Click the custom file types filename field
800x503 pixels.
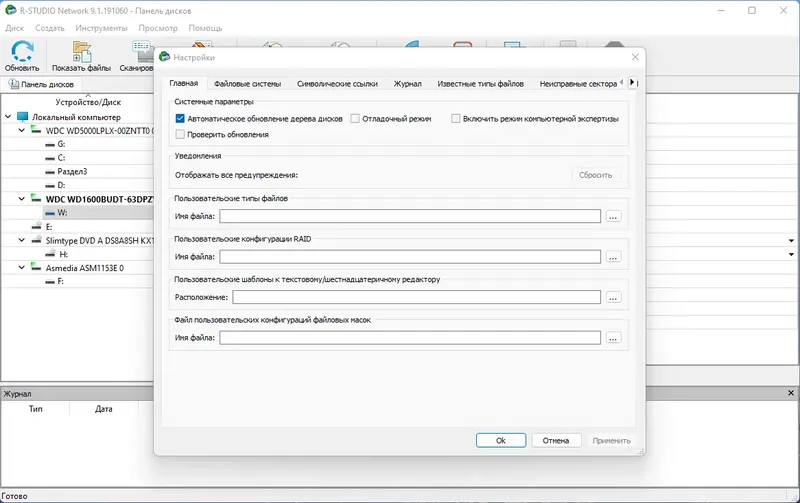(x=410, y=216)
